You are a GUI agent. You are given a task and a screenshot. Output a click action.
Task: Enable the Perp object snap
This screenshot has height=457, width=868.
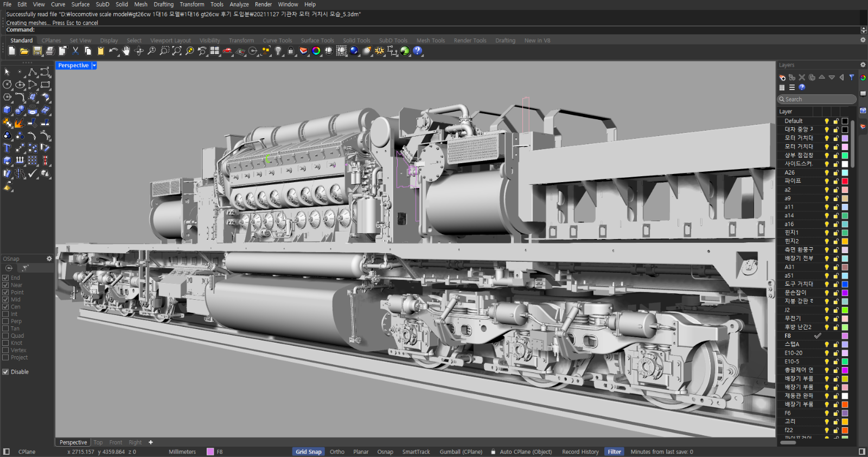[x=5, y=321]
